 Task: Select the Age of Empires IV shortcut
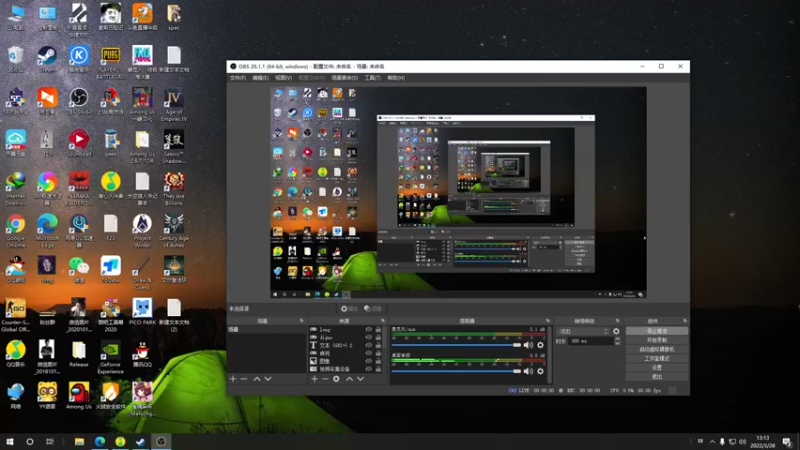(174, 105)
